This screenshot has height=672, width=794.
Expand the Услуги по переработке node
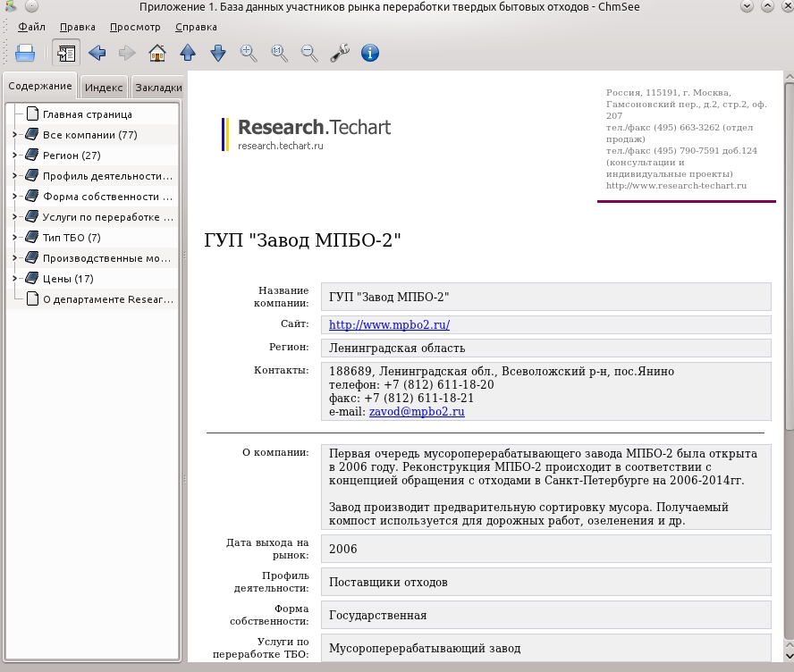point(14,216)
